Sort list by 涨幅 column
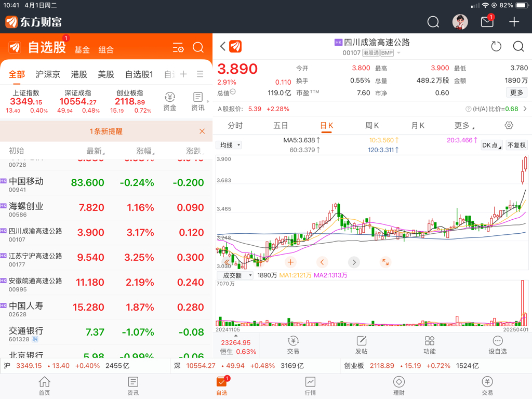 pos(145,151)
